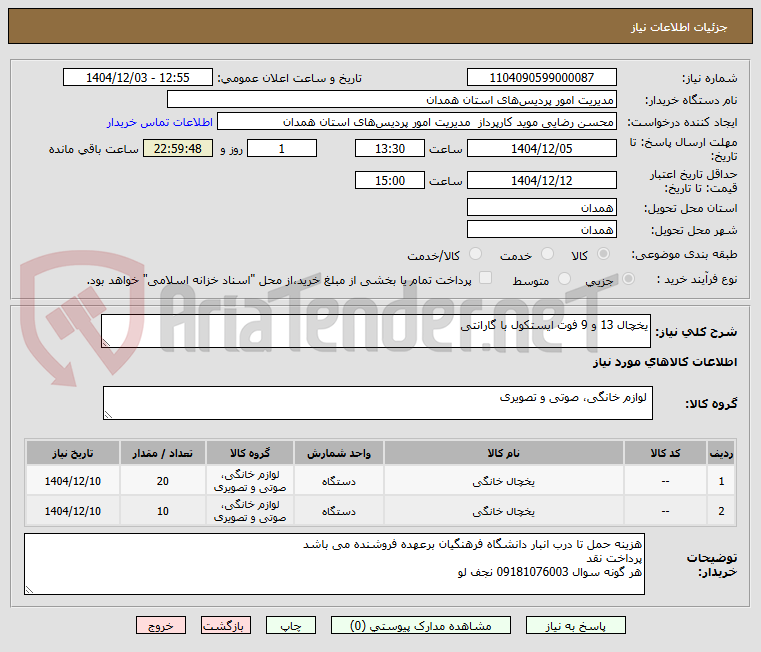Click the خروج exit button
Screen dimensions: 761x652
point(161,625)
